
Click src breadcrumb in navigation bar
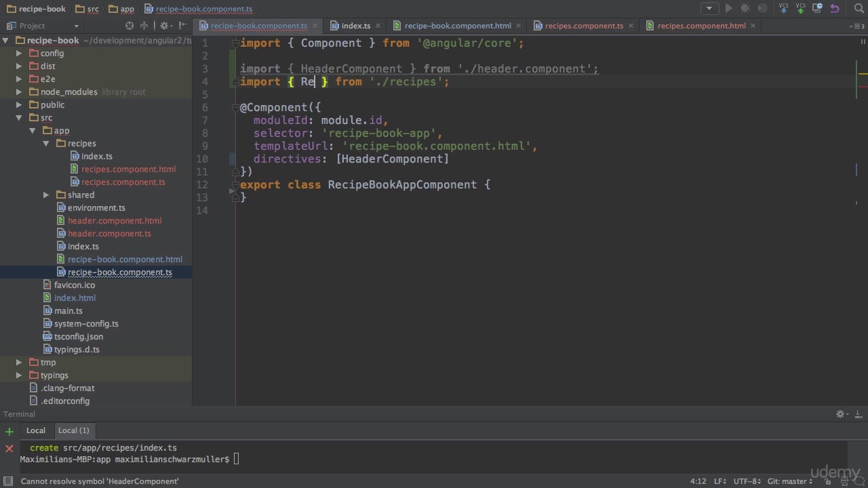coord(87,9)
